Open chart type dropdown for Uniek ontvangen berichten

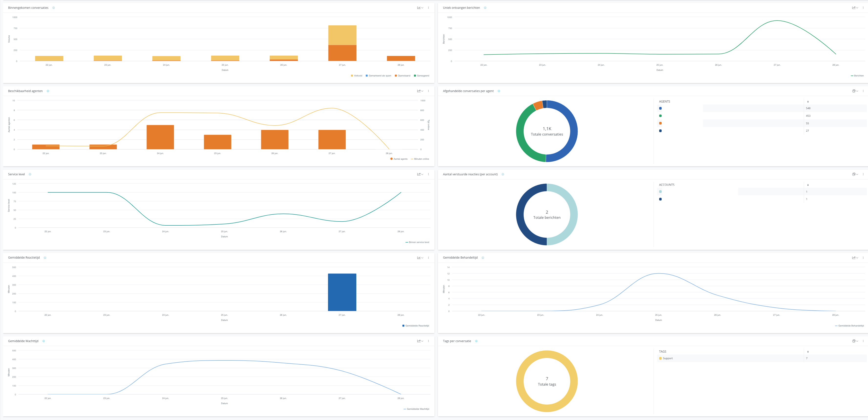[855, 8]
